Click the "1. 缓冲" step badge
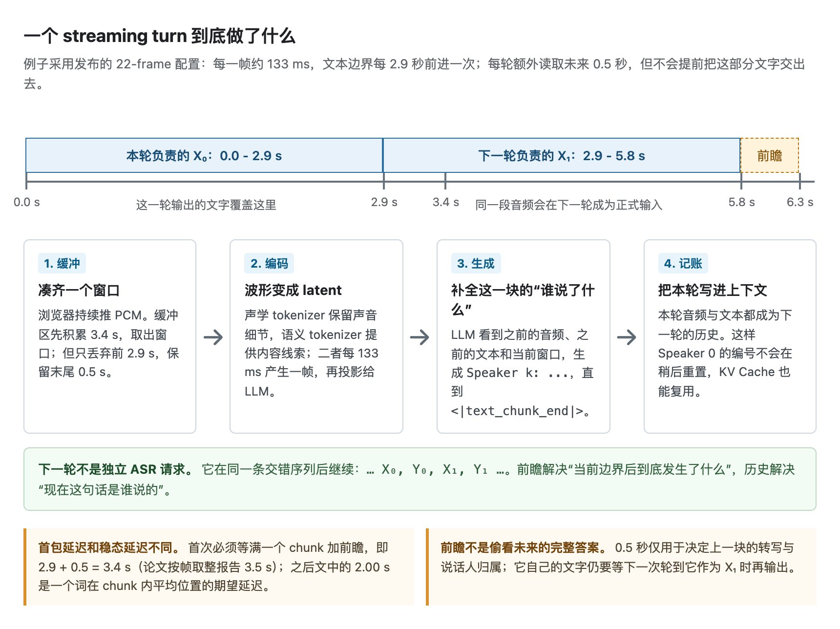This screenshot has height=629, width=840. click(62, 263)
